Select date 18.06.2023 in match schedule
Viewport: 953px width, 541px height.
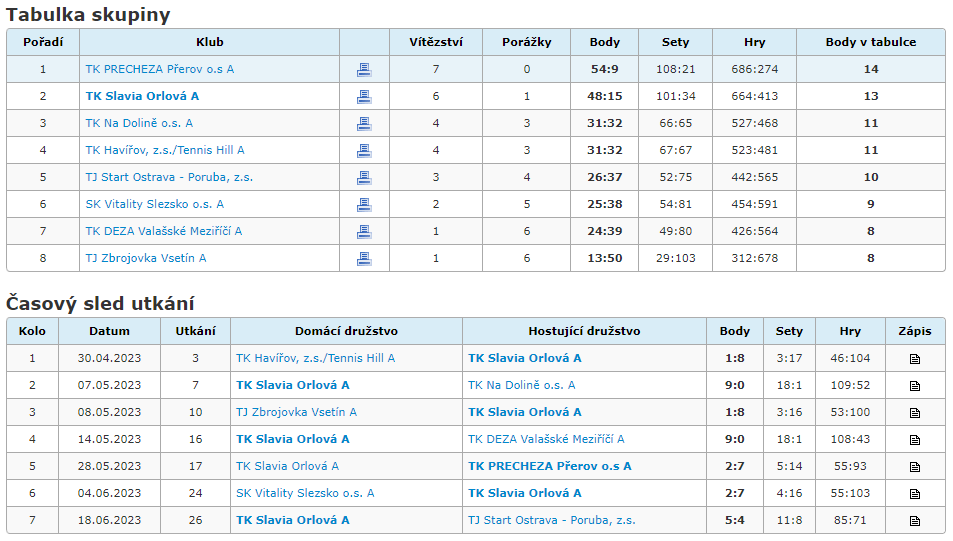109,520
